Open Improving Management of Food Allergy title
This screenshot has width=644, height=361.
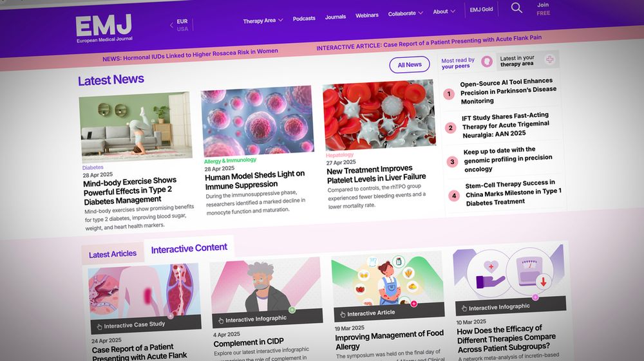tap(390, 340)
